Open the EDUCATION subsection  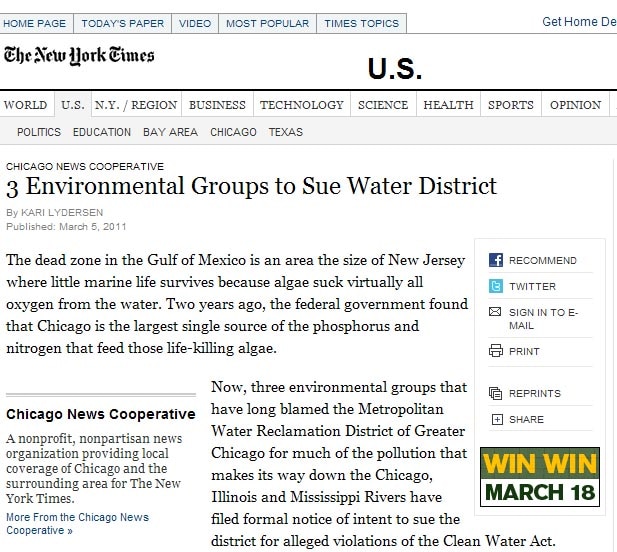[x=102, y=132]
